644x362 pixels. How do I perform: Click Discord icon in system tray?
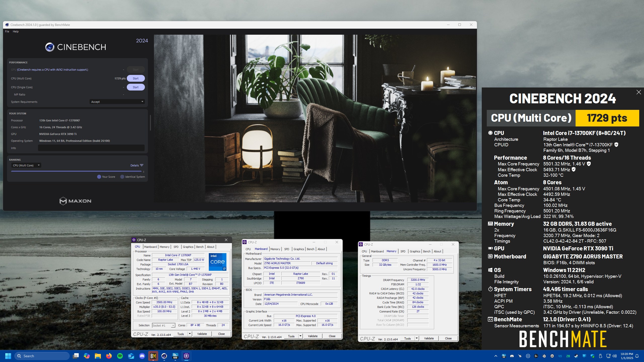[512, 356]
